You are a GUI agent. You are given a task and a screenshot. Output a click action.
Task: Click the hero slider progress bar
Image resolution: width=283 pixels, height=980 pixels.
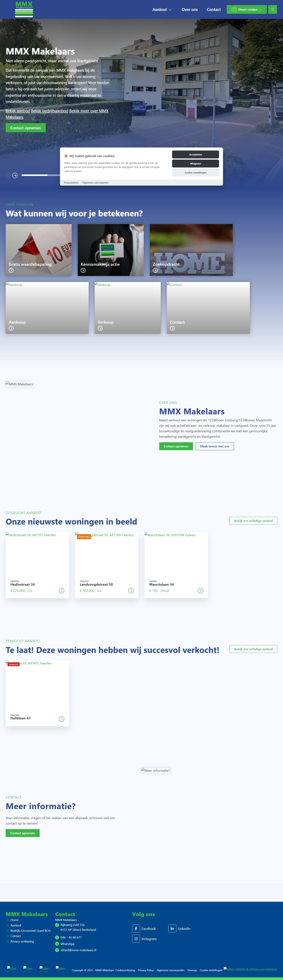click(41, 175)
